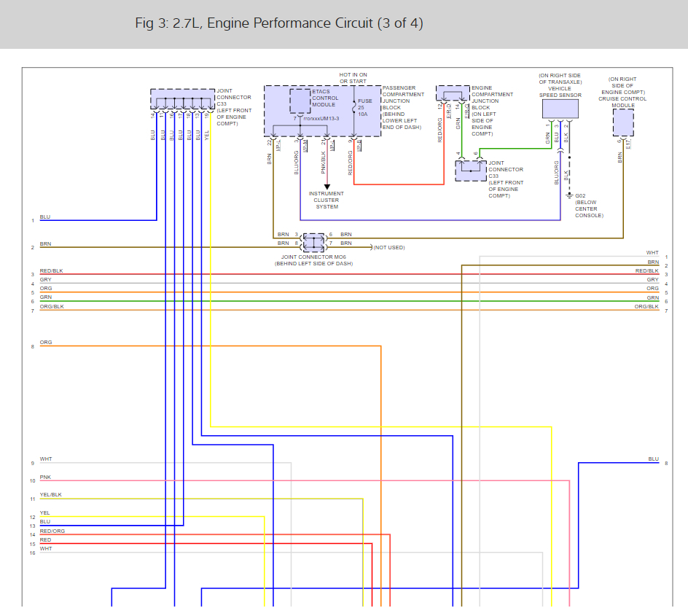688x616 pixels.
Task: Click the 'WHT' label on right row 1
Action: 652,253
